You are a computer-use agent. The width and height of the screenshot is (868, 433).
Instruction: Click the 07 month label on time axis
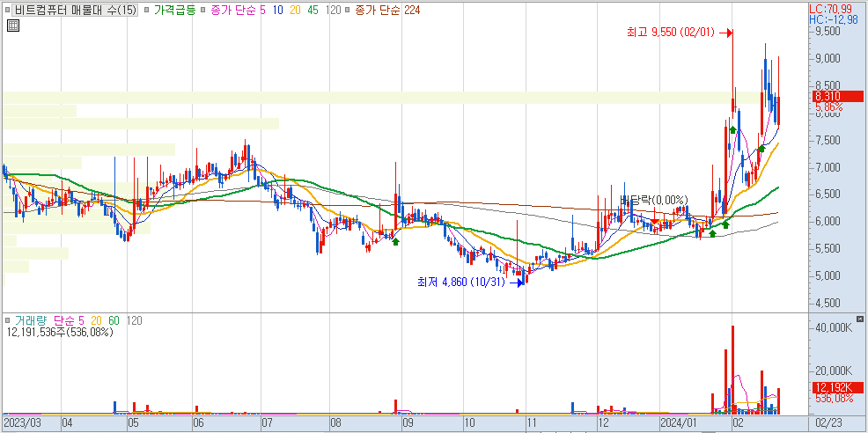pyautogui.click(x=268, y=424)
